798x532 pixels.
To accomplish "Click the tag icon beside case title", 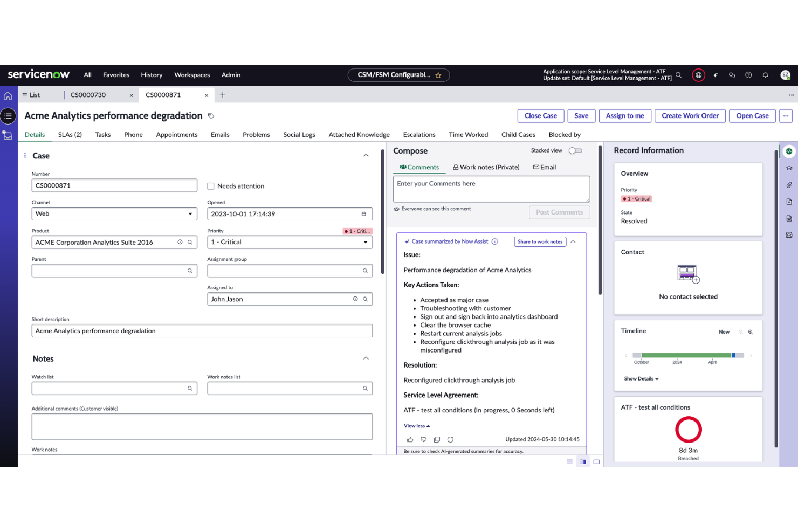I will click(x=211, y=116).
